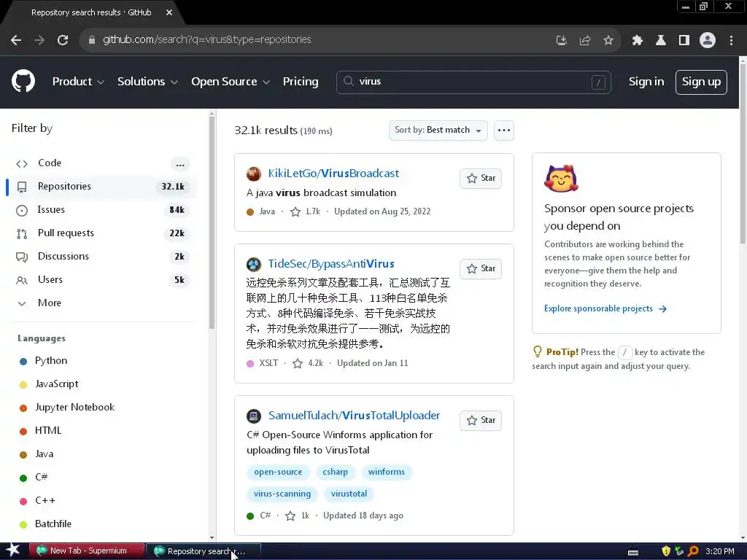747x560 pixels.
Task: Click the keyboard tray icon
Action: (x=633, y=552)
